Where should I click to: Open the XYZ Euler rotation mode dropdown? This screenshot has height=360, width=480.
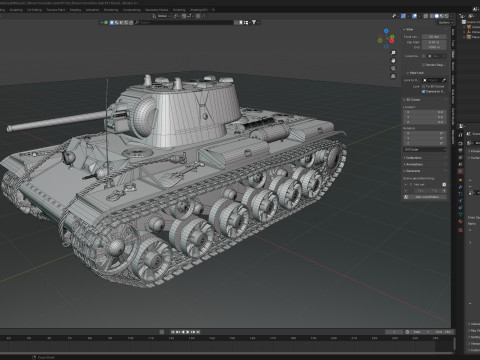pyautogui.click(x=425, y=150)
